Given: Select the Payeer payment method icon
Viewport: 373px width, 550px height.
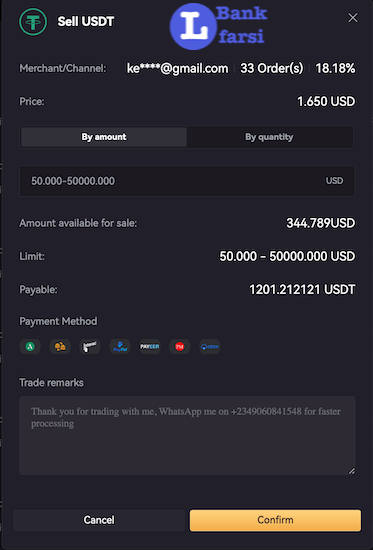Looking at the screenshot, I should pos(150,347).
